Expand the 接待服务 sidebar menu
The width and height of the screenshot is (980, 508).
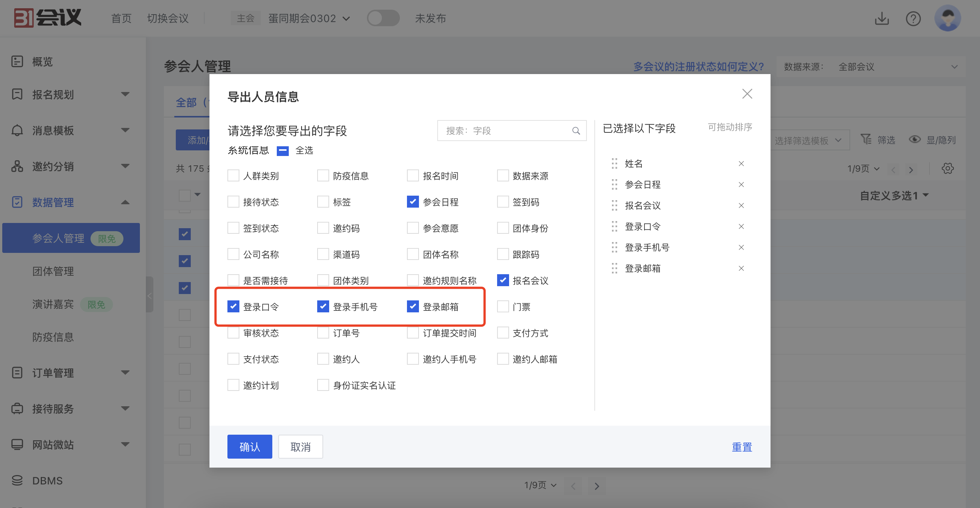pos(125,408)
